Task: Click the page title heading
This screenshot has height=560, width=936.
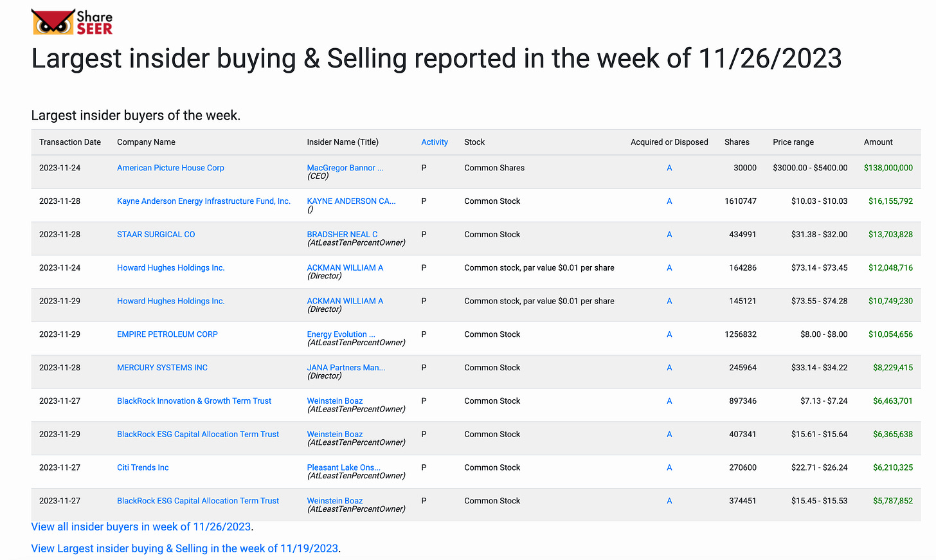Action: tap(437, 59)
